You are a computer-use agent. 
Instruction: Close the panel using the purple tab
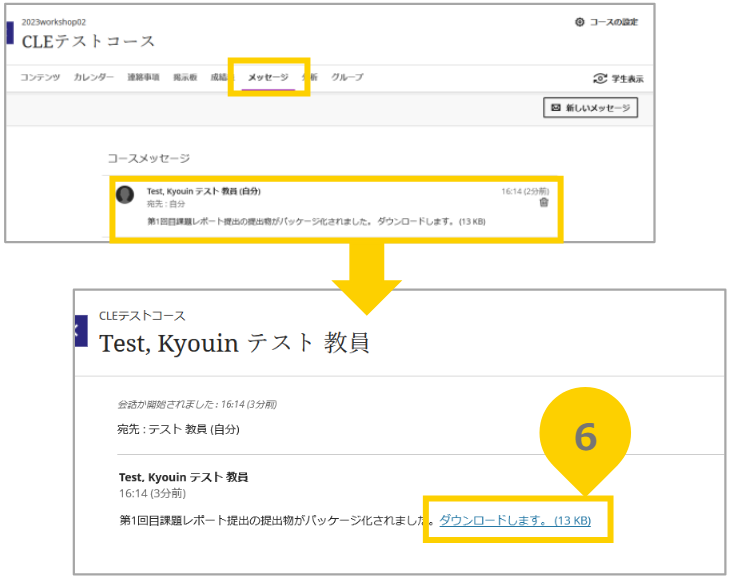[81, 331]
